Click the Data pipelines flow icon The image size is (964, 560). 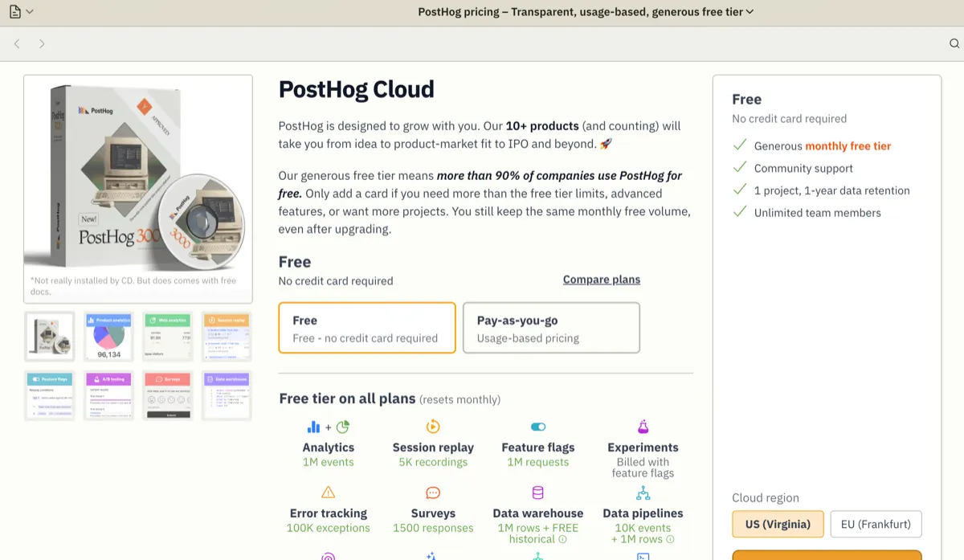pos(643,493)
